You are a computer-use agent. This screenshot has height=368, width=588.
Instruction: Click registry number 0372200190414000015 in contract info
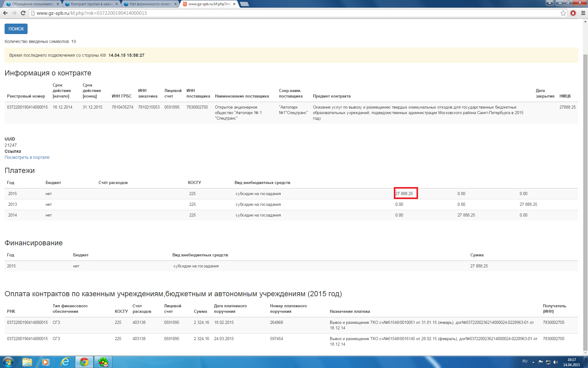27,107
